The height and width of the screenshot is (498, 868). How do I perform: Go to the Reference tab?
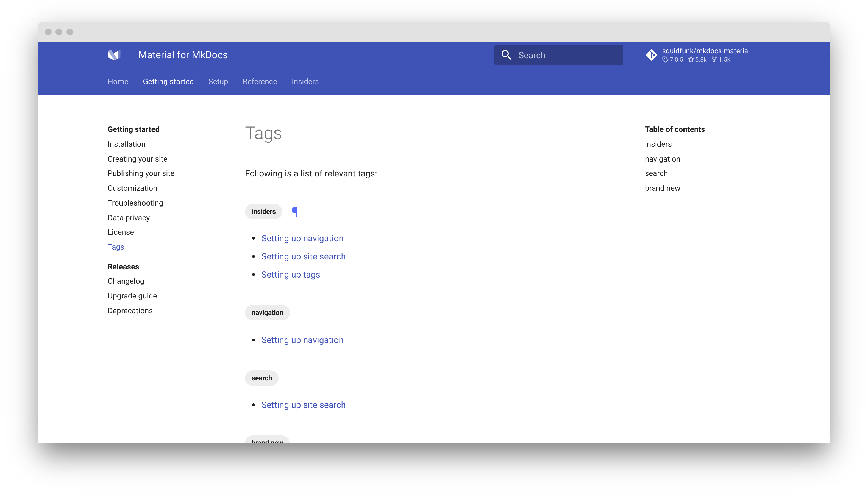260,81
